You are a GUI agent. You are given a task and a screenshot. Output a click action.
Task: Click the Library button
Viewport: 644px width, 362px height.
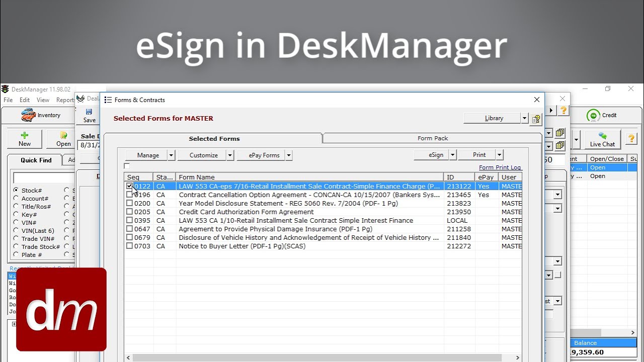coord(492,118)
